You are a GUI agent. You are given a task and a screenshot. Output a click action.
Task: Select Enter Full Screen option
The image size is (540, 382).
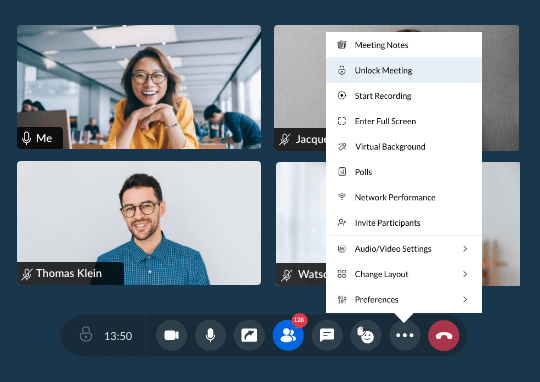pos(404,121)
